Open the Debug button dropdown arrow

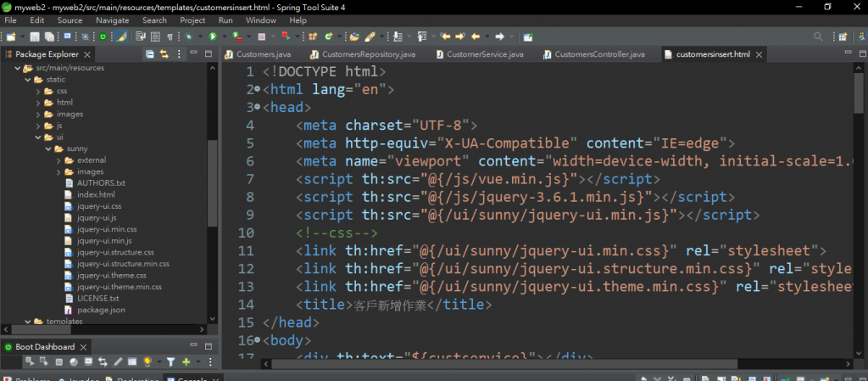click(200, 36)
